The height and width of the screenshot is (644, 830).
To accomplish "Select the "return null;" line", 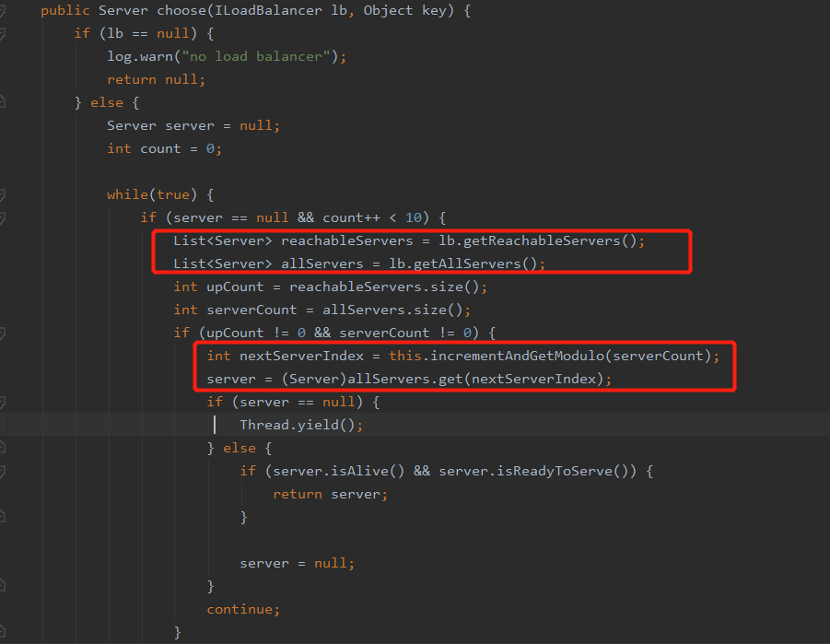I will coord(157,79).
